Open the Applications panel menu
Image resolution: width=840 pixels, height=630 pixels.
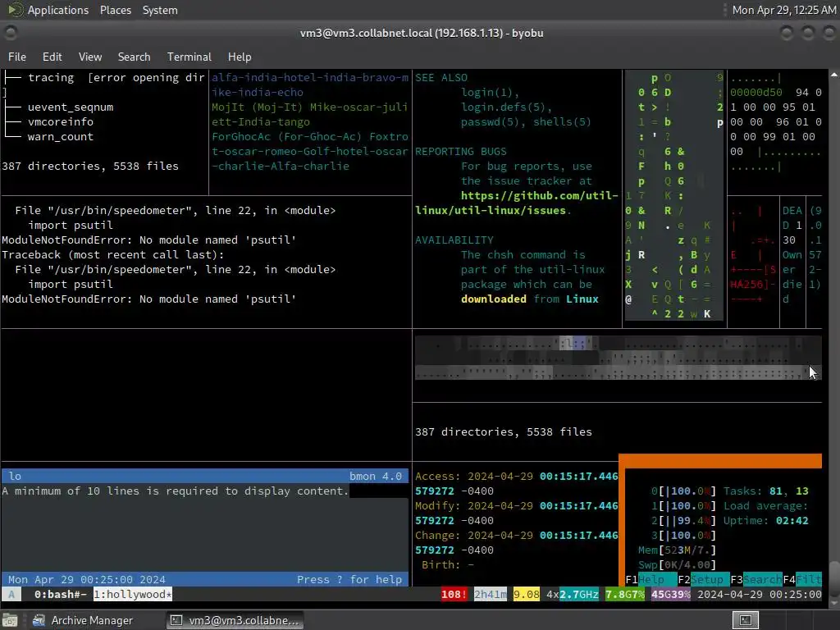[58, 10]
